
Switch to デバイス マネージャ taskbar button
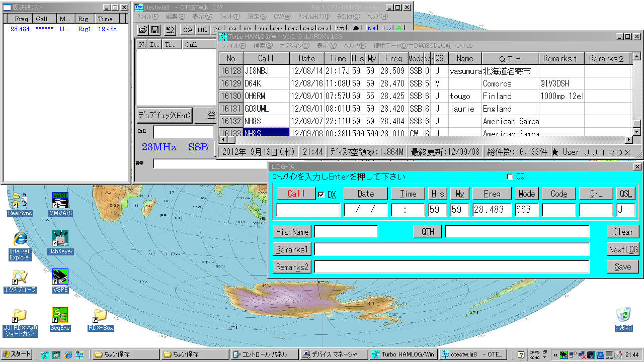334,354
